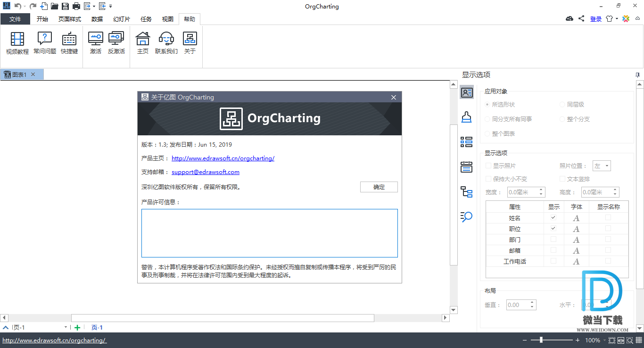
Task: Click the import icon with left arrow
Action: tap(102, 6)
